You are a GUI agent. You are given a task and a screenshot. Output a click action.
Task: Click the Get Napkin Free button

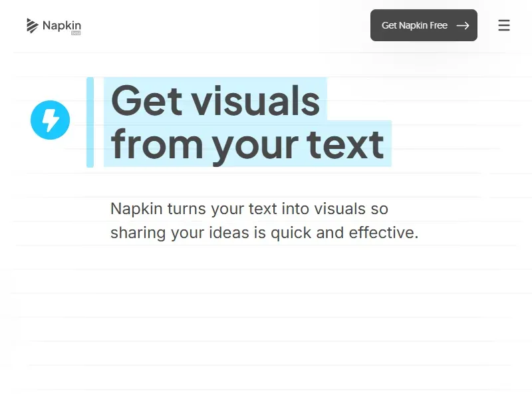click(414, 25)
